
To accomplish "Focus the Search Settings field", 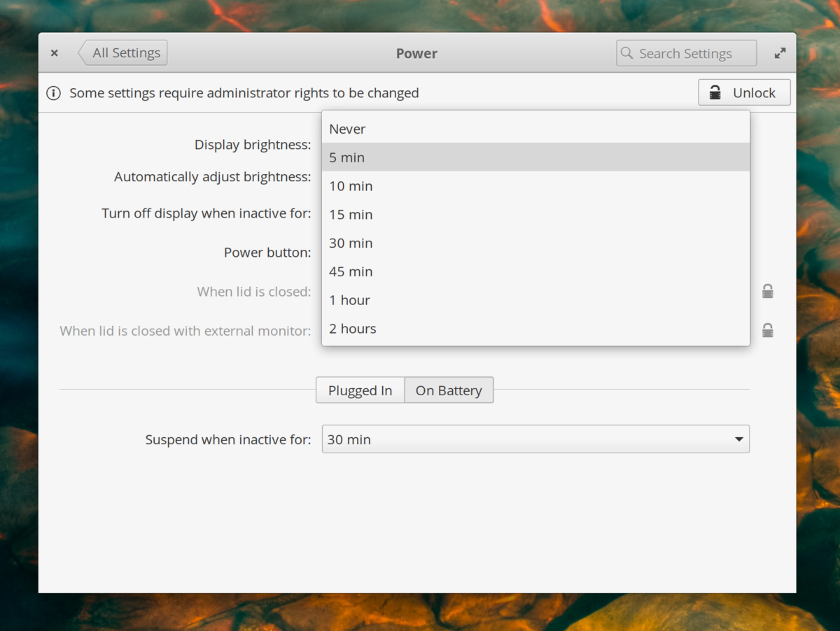I will pos(686,53).
